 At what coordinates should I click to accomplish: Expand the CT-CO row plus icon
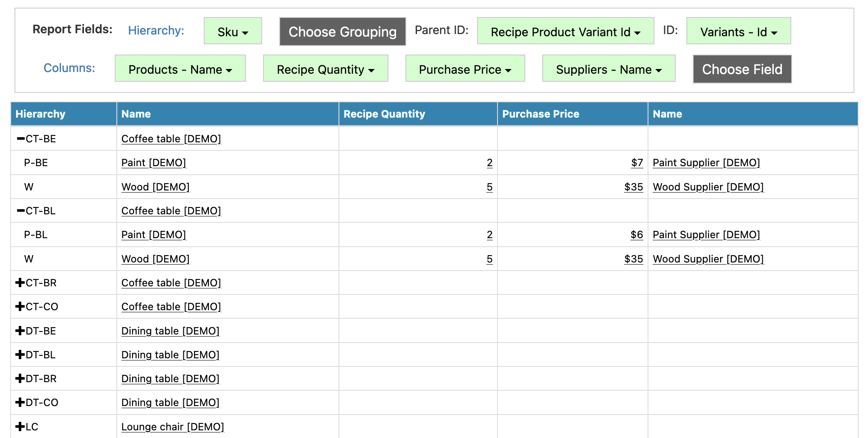20,306
